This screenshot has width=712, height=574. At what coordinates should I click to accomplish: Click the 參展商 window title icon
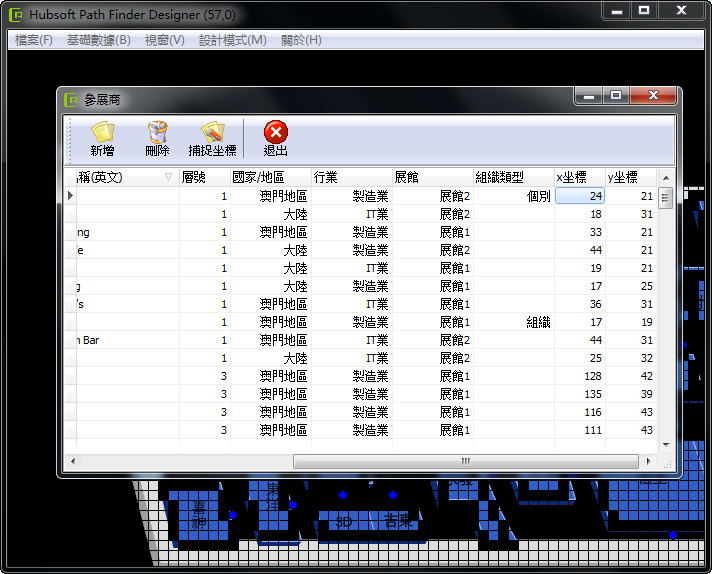[71, 99]
